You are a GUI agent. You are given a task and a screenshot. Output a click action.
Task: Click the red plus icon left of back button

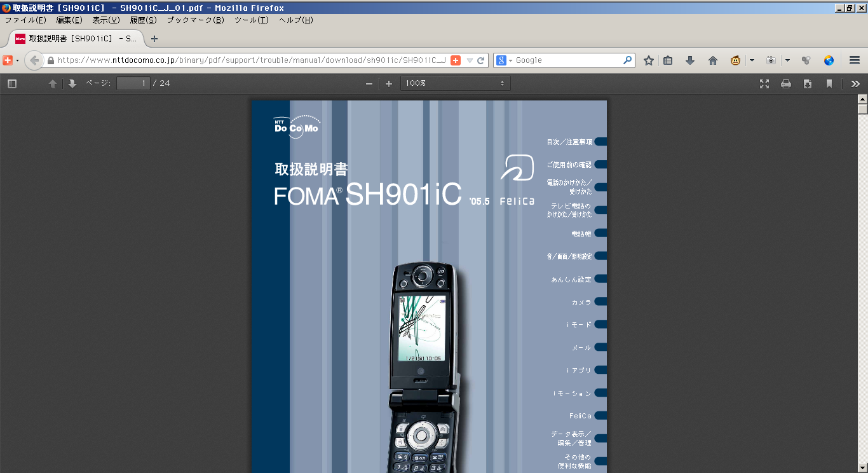pos(8,60)
